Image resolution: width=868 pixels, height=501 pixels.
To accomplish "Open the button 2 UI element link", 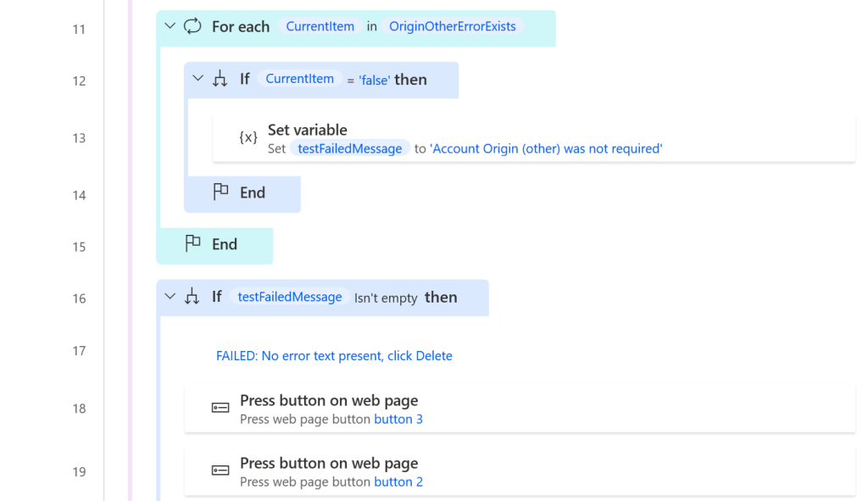I will pos(398,482).
